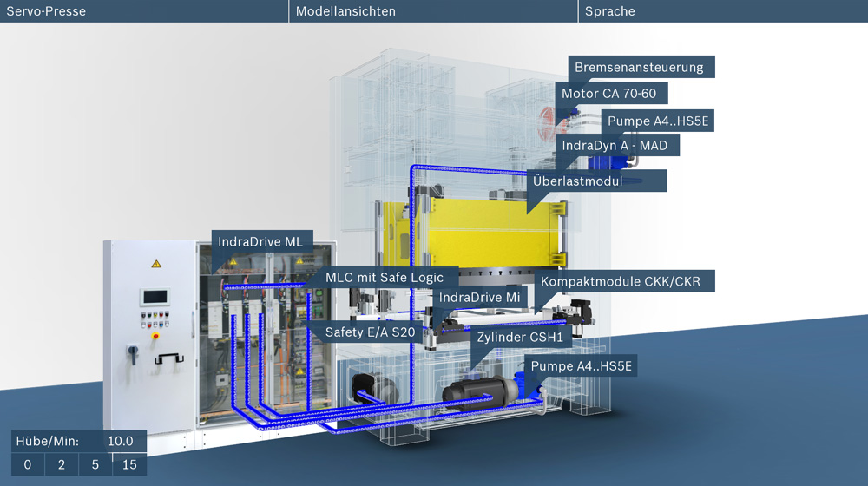Select the Safety E/A S20 label
The width and height of the screenshot is (868, 486).
[364, 332]
